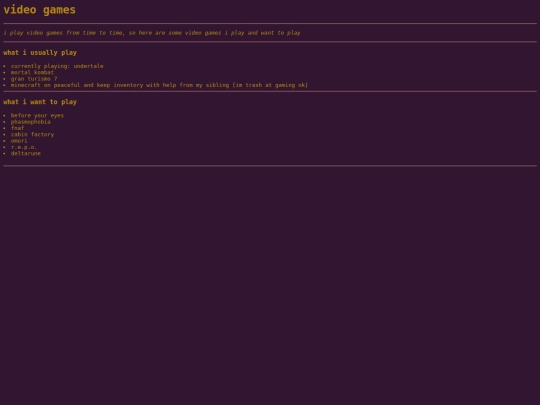Click the 'fnaf' list entry
The height and width of the screenshot is (405, 540).
coord(17,128)
